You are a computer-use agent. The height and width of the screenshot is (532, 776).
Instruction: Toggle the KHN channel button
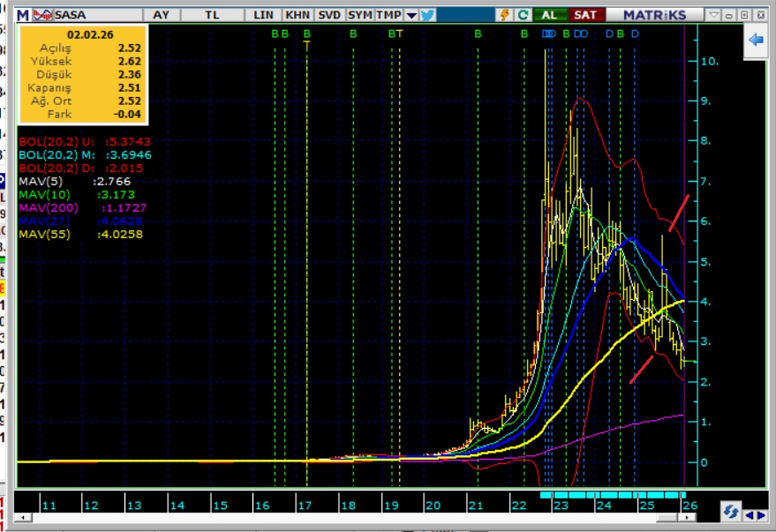(x=298, y=15)
